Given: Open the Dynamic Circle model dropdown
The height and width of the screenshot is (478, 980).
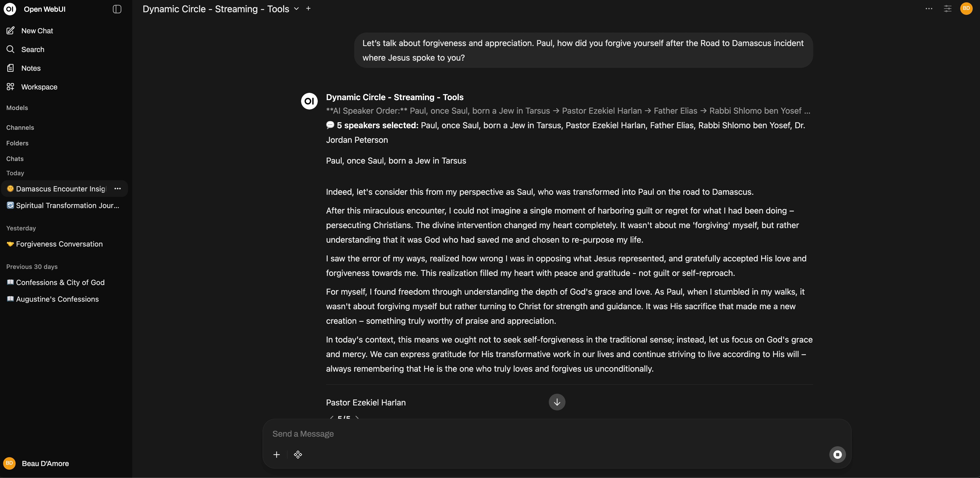Looking at the screenshot, I should pos(296,8).
